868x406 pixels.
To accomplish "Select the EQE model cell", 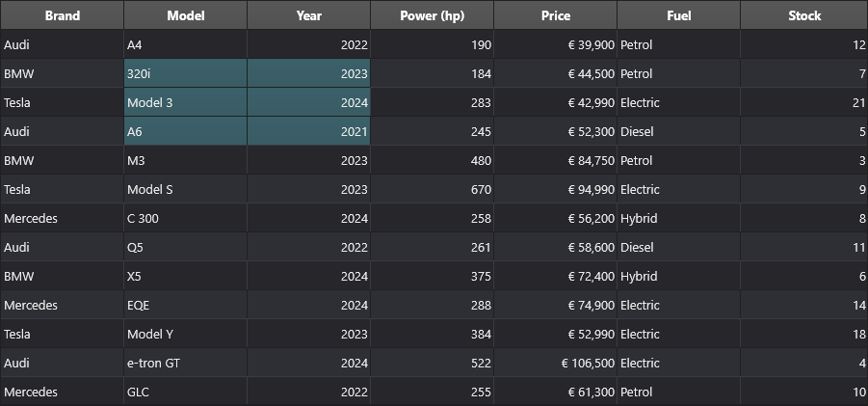I will click(185, 305).
